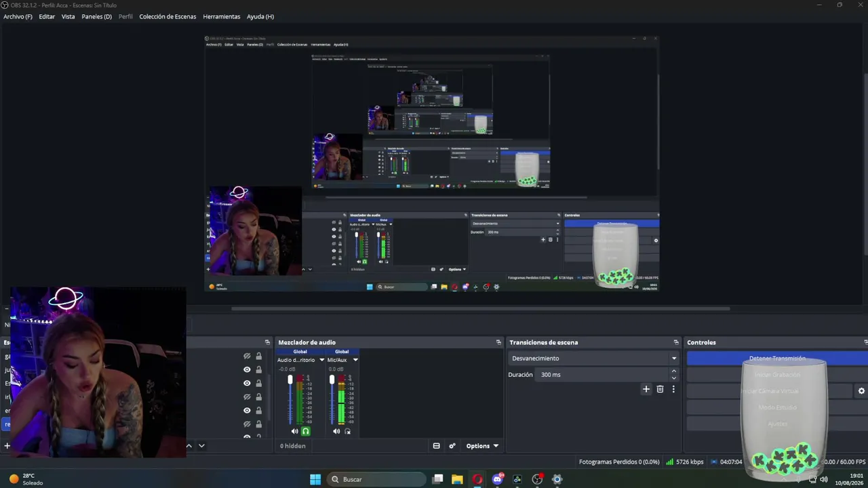
Task: Float the Mezclador de audio dock
Action: 498,342
